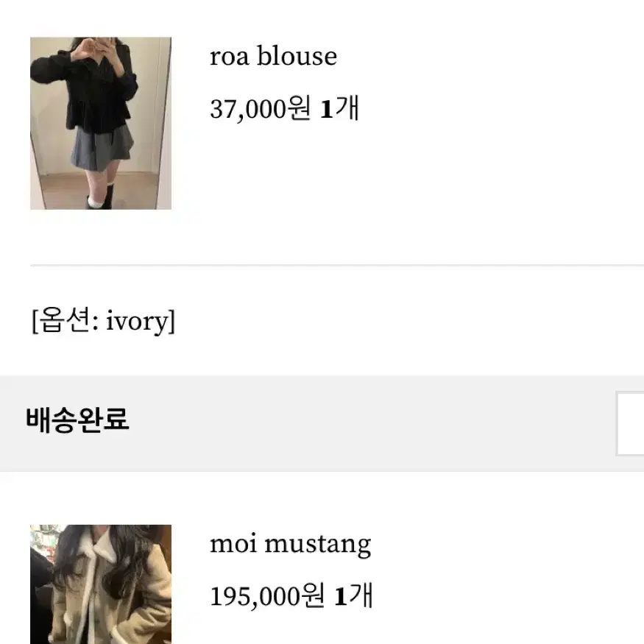Click the black boots in blouse photo
Image resolution: width=644 pixels, height=644 pixels.
point(105,197)
